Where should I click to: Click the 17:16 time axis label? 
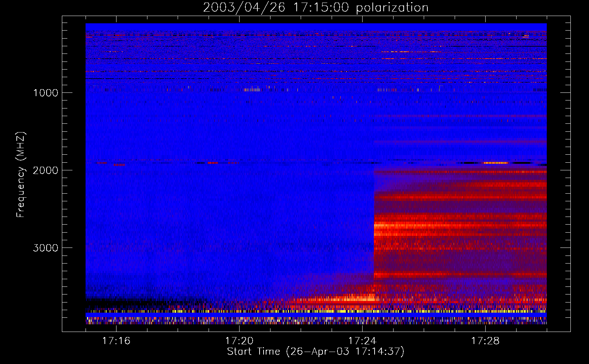point(116,341)
